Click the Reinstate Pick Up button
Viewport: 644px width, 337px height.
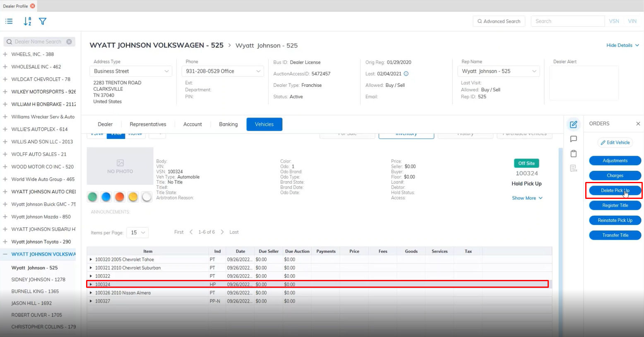coord(615,220)
